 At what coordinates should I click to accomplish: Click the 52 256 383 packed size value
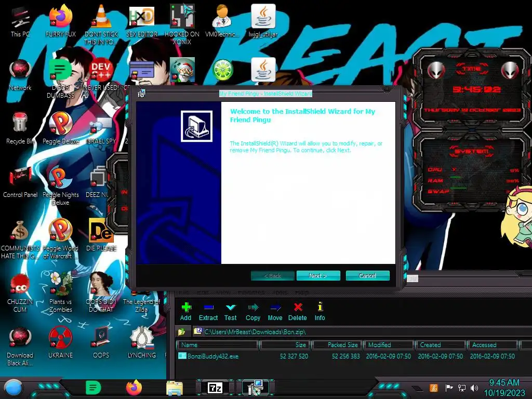coord(345,356)
